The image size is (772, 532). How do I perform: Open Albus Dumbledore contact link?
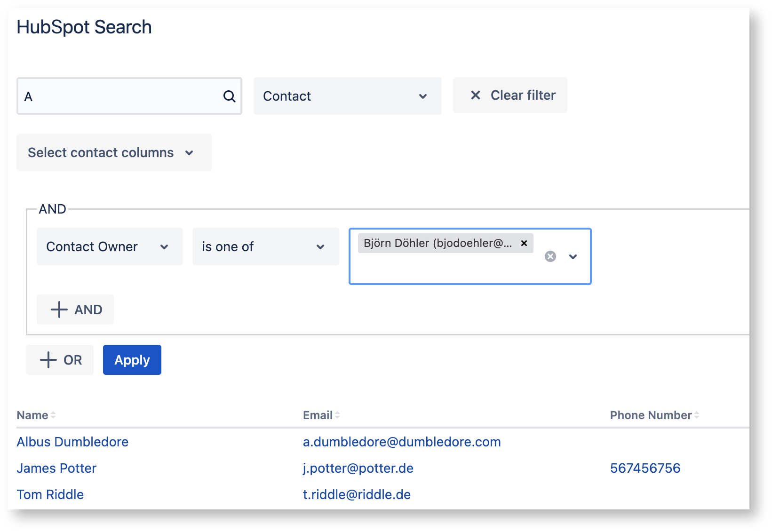click(x=72, y=442)
